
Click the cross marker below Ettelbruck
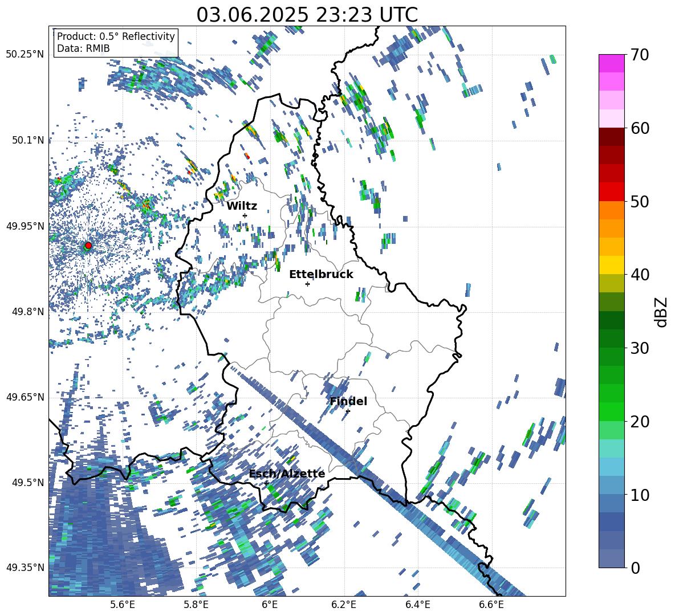pyautogui.click(x=307, y=284)
